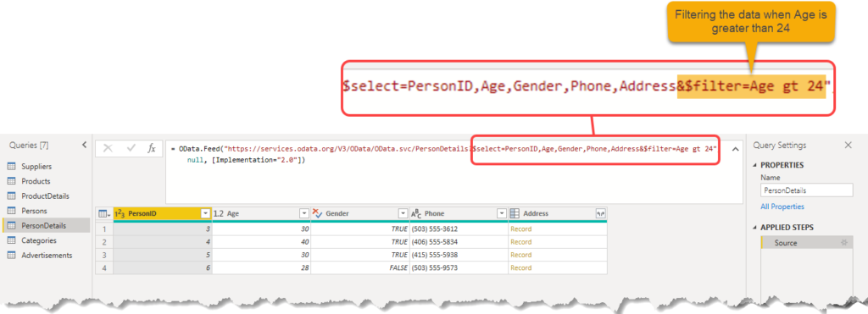Viewport: 868px width, 314px height.
Task: Select the Source applied step
Action: [x=807, y=243]
